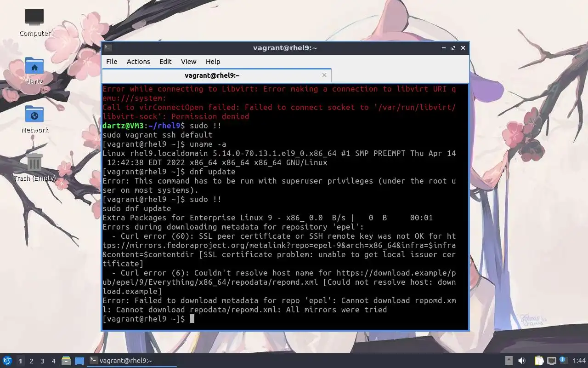
Task: Open the dartz home folder icon
Action: (x=34, y=71)
